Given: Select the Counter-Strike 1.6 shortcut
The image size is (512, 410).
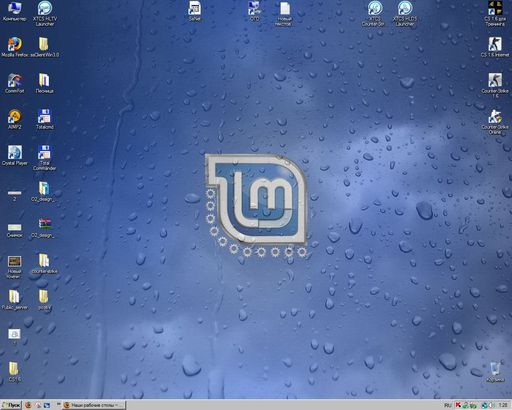Looking at the screenshot, I should (495, 86).
